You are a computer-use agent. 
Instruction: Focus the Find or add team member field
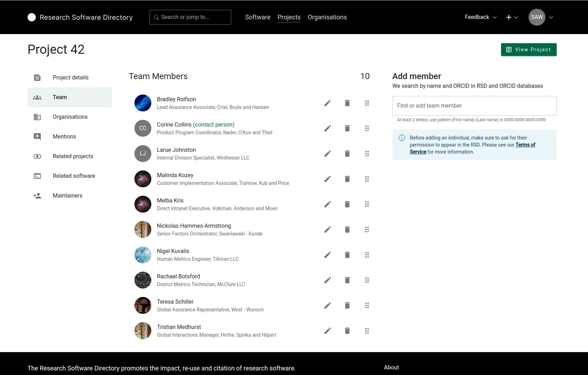pyautogui.click(x=474, y=106)
